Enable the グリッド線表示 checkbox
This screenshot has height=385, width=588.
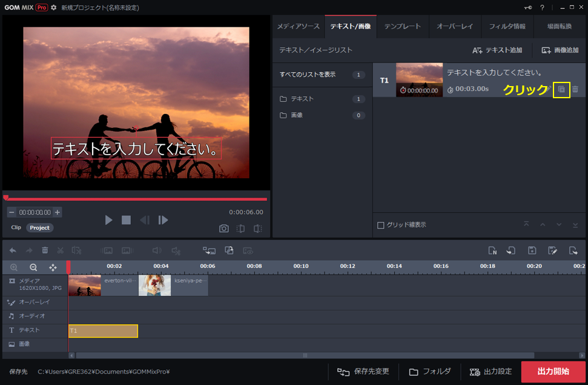[x=380, y=225]
